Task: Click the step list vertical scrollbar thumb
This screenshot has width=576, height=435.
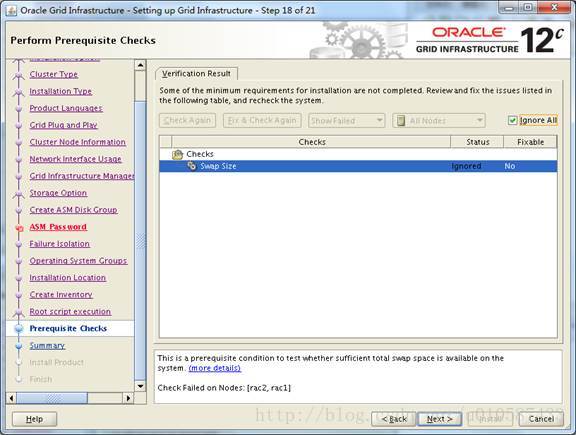Action: point(140,241)
